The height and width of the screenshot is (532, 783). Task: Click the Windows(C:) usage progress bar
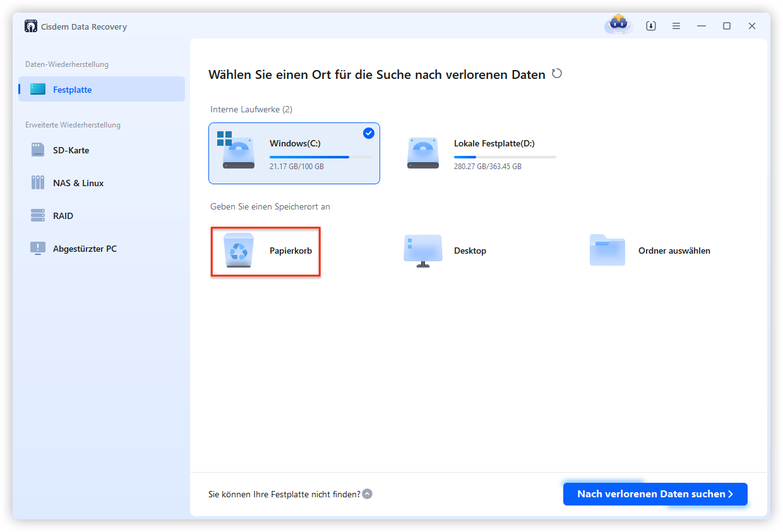click(x=321, y=157)
